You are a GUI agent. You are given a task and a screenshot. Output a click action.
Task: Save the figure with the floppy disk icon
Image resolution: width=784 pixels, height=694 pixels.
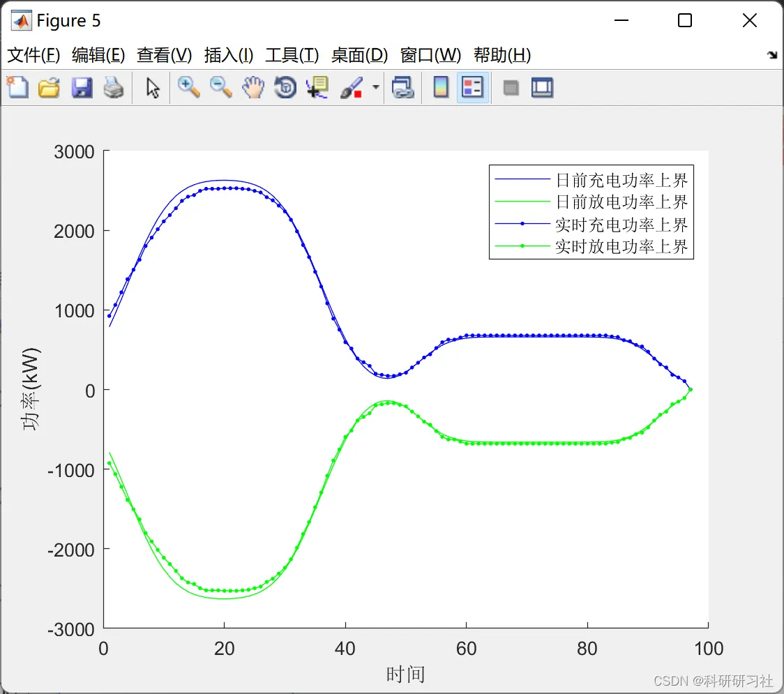click(x=82, y=88)
